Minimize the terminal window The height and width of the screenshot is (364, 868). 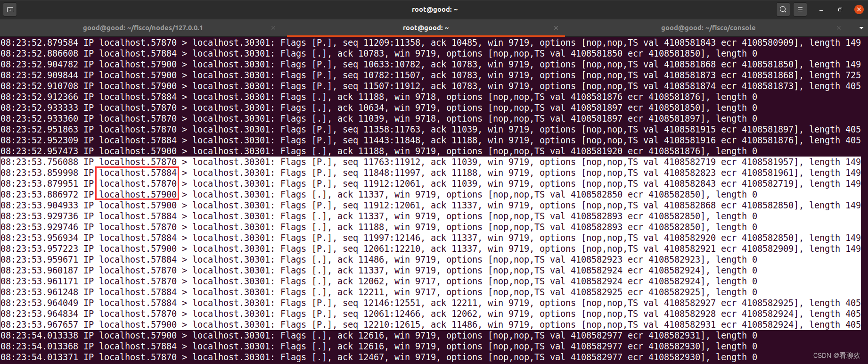point(821,9)
